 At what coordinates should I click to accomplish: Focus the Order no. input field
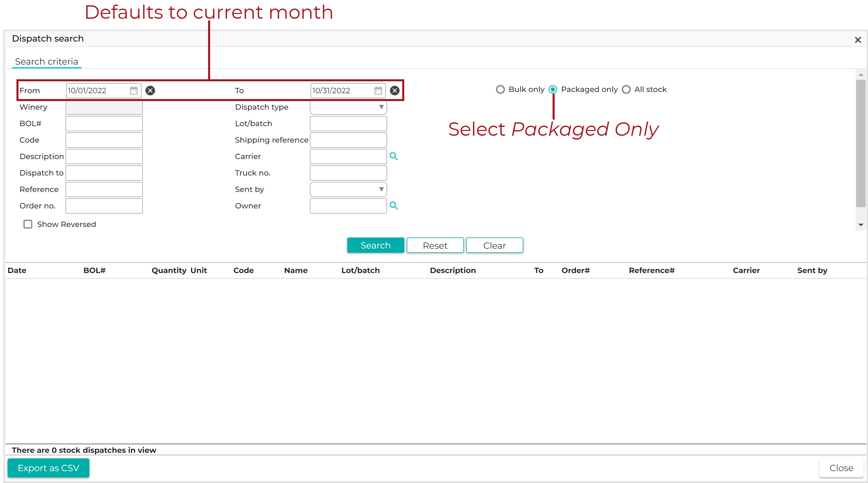pyautogui.click(x=104, y=206)
